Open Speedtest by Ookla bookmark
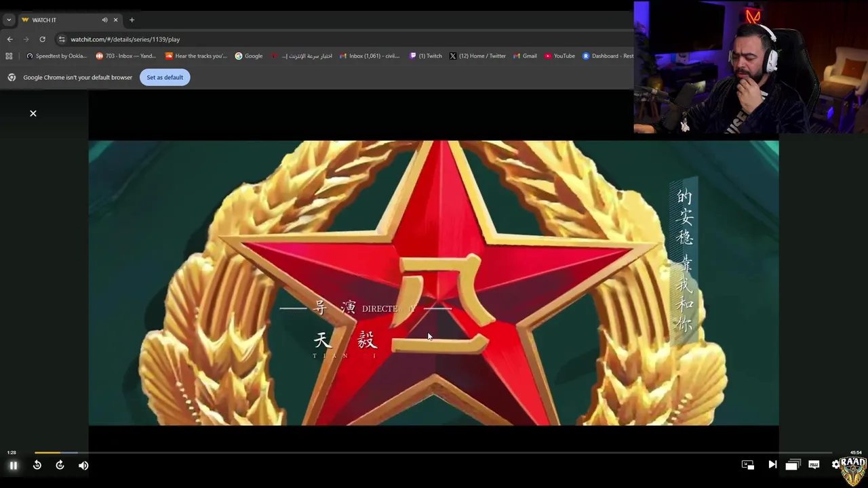Image resolution: width=868 pixels, height=488 pixels. click(56, 56)
